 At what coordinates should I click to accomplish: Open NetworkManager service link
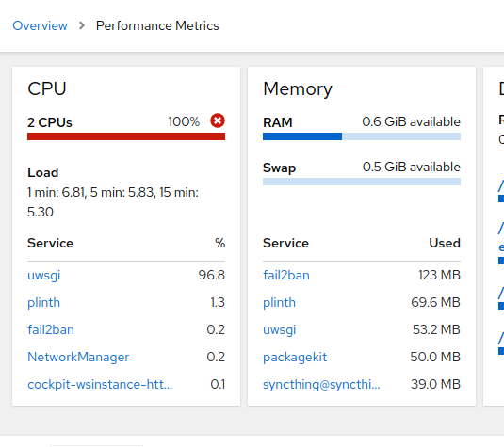tap(78, 357)
